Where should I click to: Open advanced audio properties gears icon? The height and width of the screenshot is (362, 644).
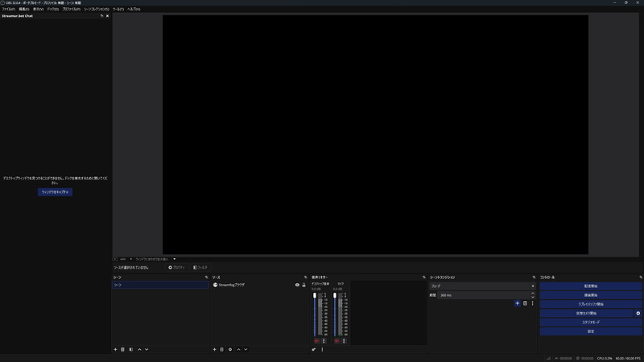coord(314,350)
